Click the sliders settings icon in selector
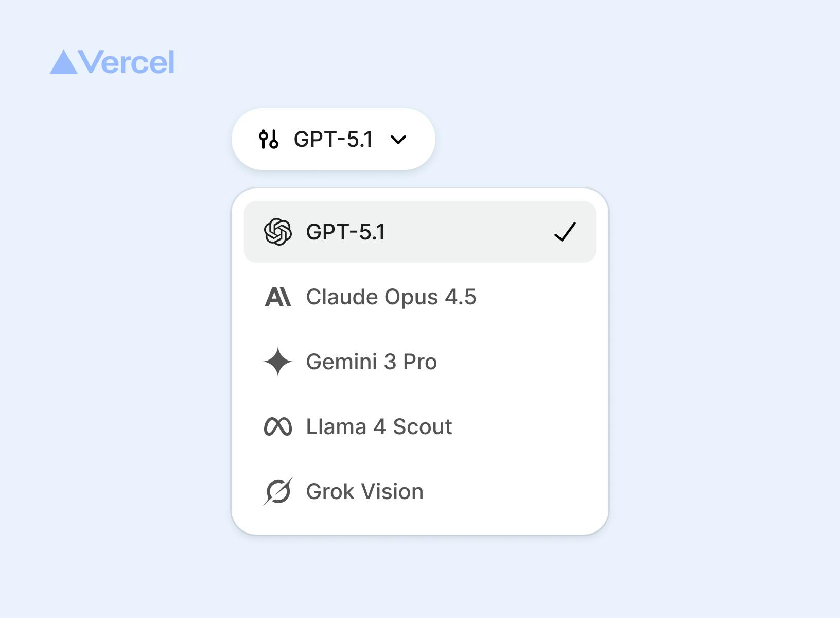The height and width of the screenshot is (618, 840). [269, 139]
